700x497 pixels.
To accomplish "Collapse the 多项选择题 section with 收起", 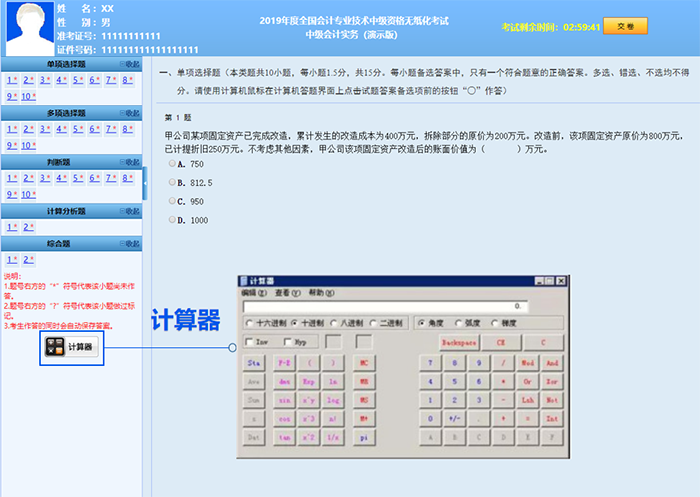I will coord(130,113).
